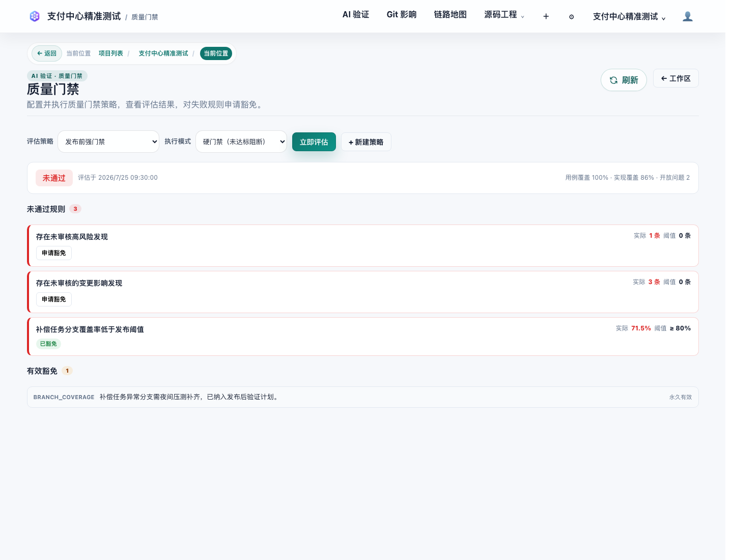
Task: Click the 未通过规则 count badge 3
Action: click(75, 209)
